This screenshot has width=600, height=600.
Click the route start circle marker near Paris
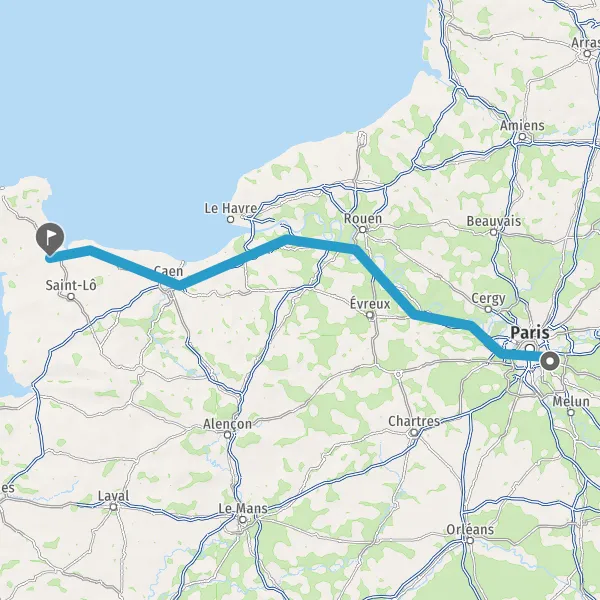coord(550,361)
